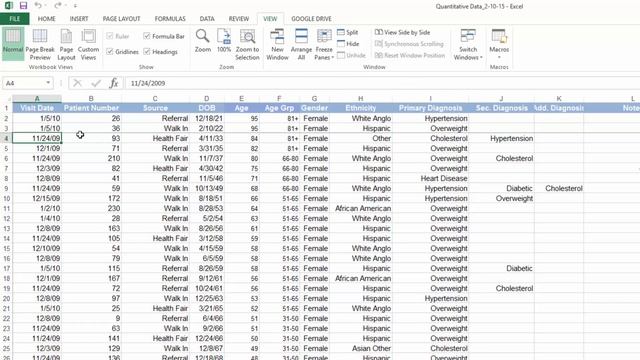Toggle Gridlines checkbox
Image resolution: width=640 pixels, height=360 pixels.
(109, 52)
